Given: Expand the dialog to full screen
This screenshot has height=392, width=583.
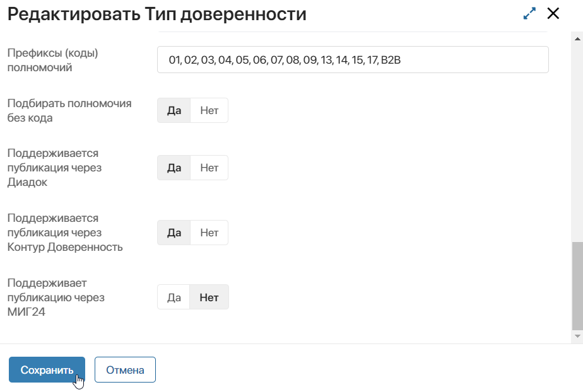Looking at the screenshot, I should coord(529,14).
